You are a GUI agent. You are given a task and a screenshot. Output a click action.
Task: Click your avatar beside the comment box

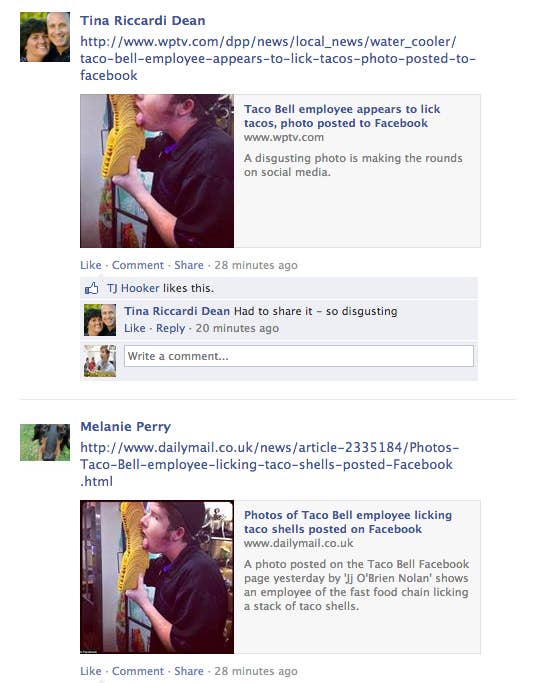pos(100,361)
